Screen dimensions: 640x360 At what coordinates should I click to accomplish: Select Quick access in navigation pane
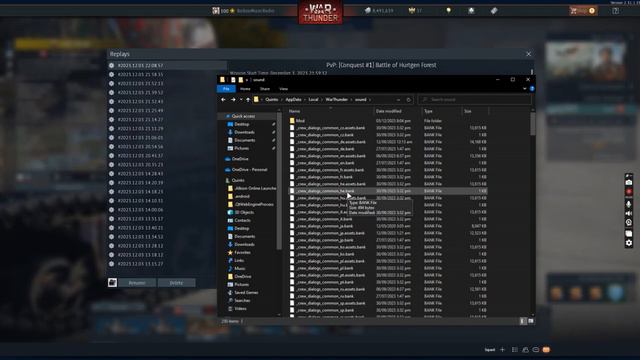(243, 116)
